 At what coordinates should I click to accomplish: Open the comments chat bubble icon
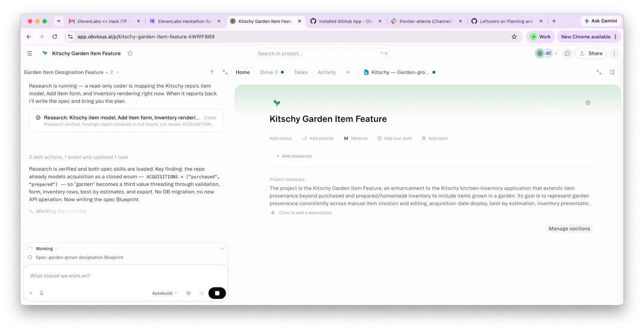567,53
